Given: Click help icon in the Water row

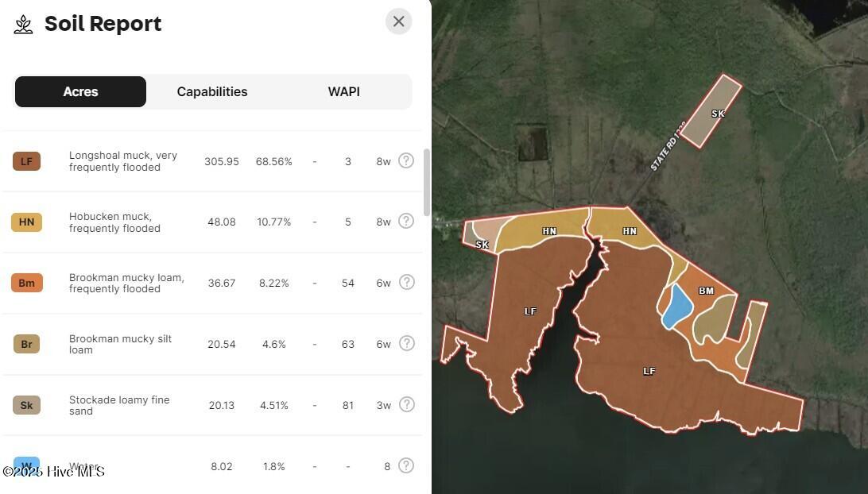Looking at the screenshot, I should [x=406, y=465].
